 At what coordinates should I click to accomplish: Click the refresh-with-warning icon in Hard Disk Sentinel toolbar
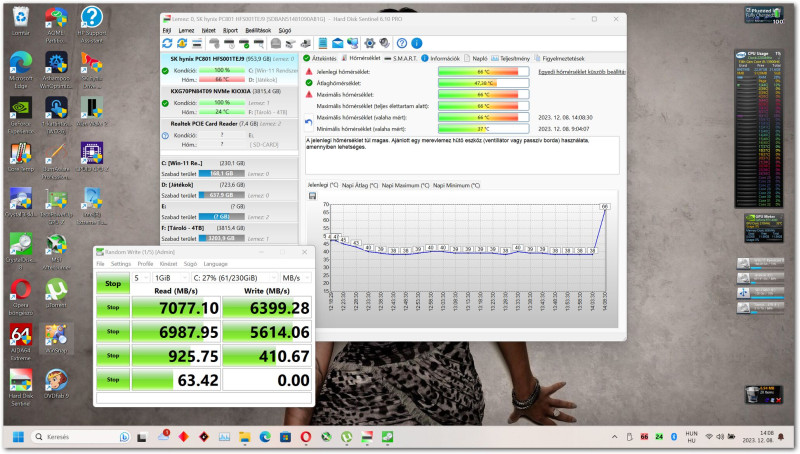182,43
